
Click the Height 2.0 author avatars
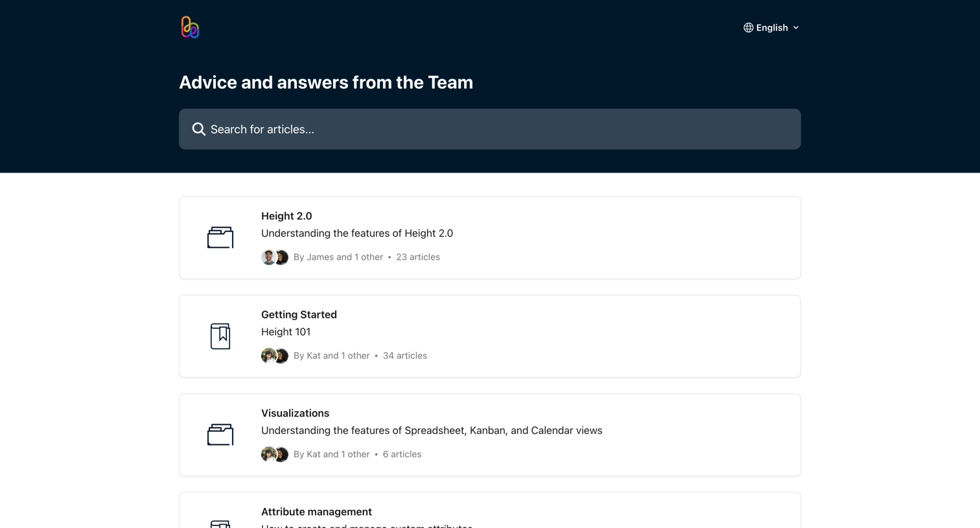pos(275,257)
